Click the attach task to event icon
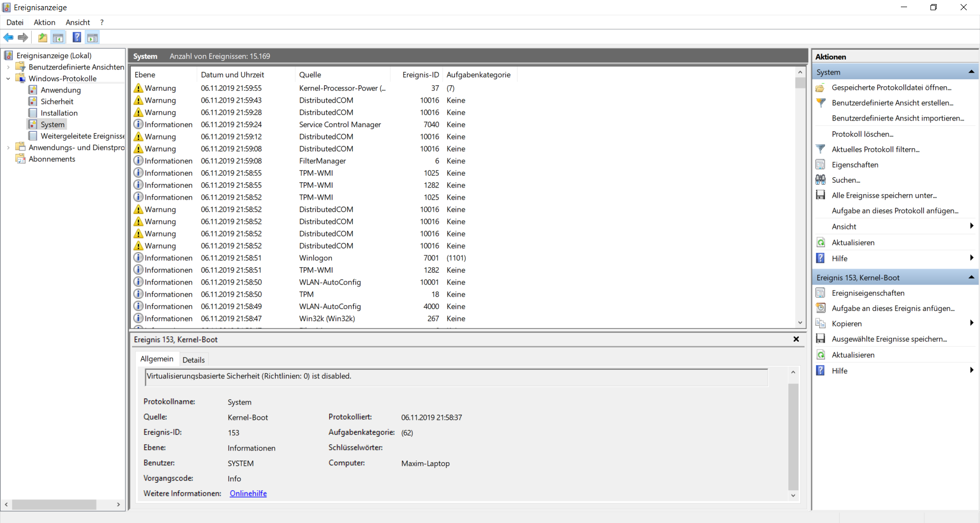 pos(821,308)
